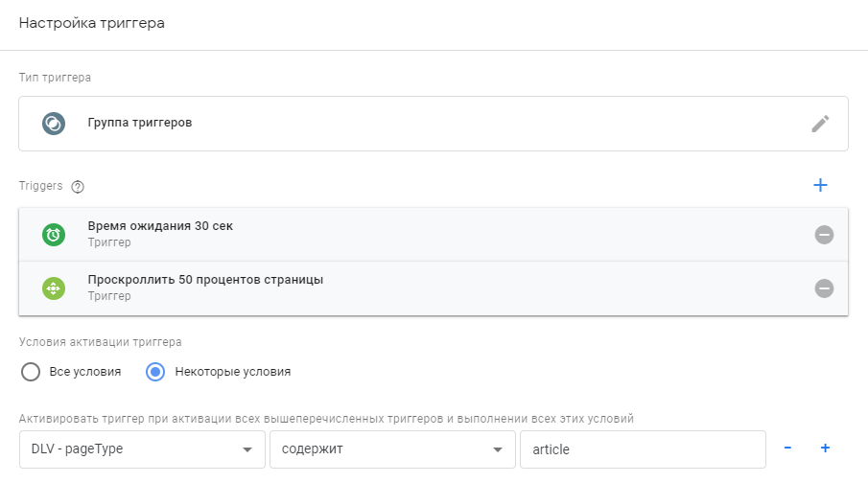Click the 'article' value input field

(642, 448)
